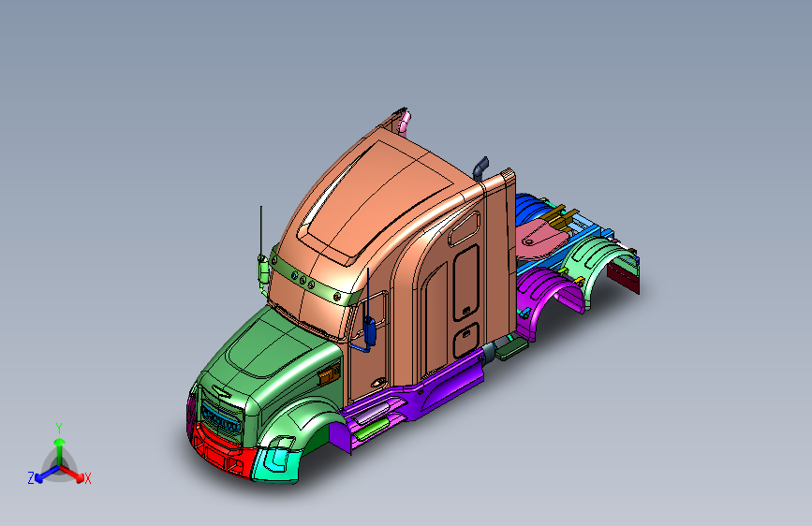Select the green sun visor with lights
The image size is (812, 526).
pyautogui.click(x=314, y=281)
